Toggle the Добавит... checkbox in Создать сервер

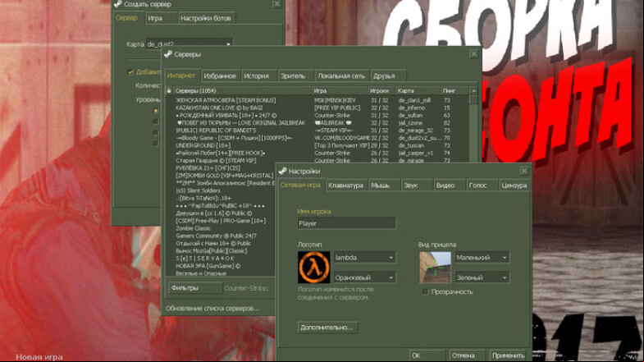click(x=130, y=71)
